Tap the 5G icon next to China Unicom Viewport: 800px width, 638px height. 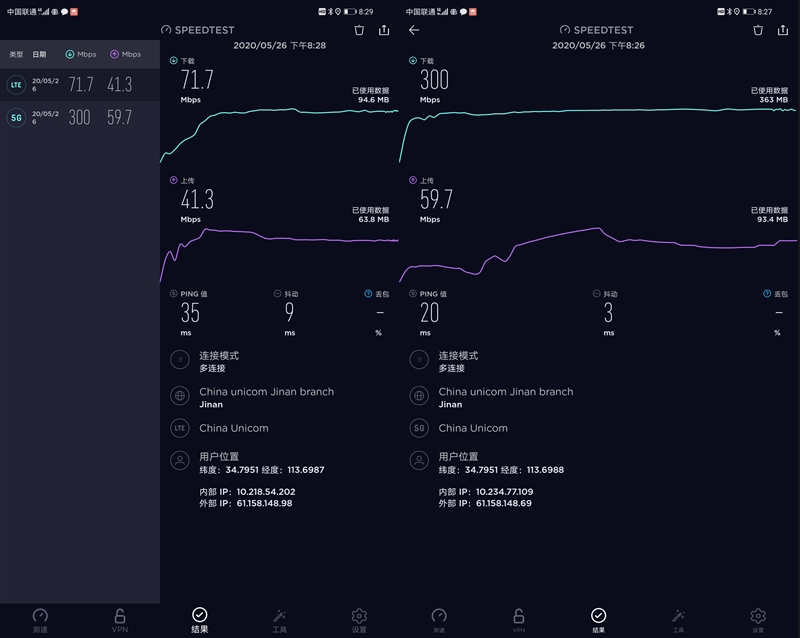[419, 428]
